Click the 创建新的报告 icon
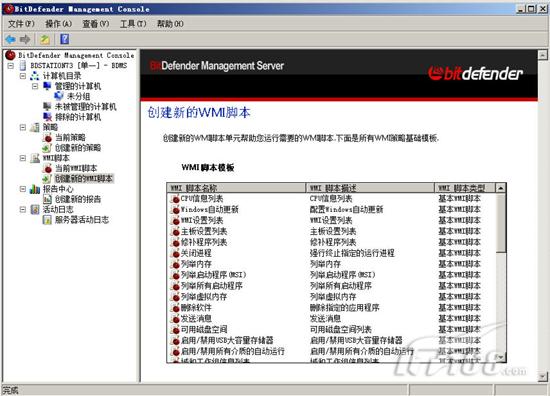Viewport: 550px width, 396px height. click(47, 199)
